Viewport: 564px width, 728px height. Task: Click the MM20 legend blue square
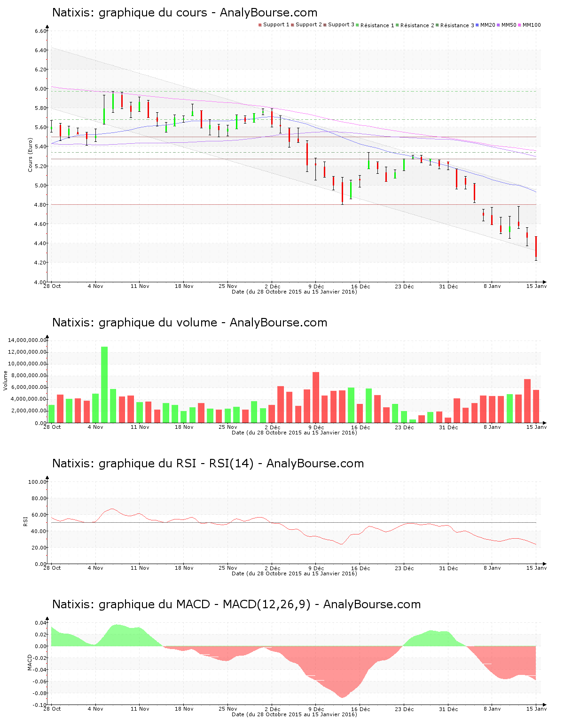point(477,25)
